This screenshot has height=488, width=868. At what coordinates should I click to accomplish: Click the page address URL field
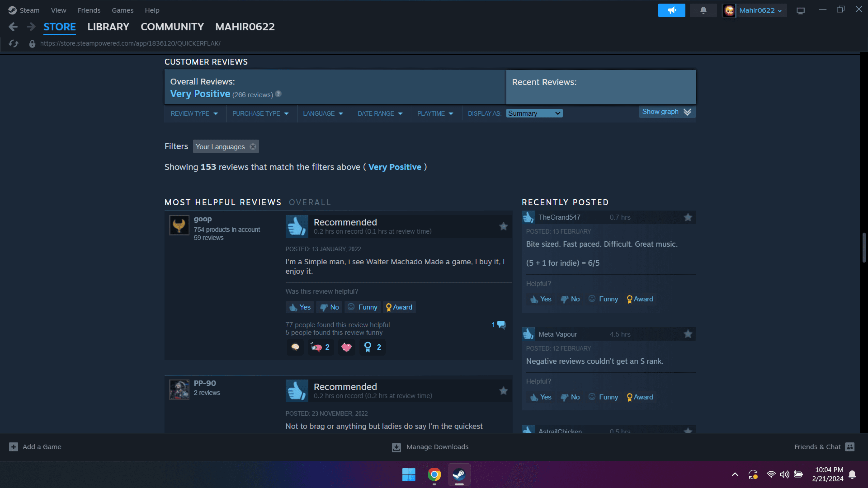click(x=130, y=43)
